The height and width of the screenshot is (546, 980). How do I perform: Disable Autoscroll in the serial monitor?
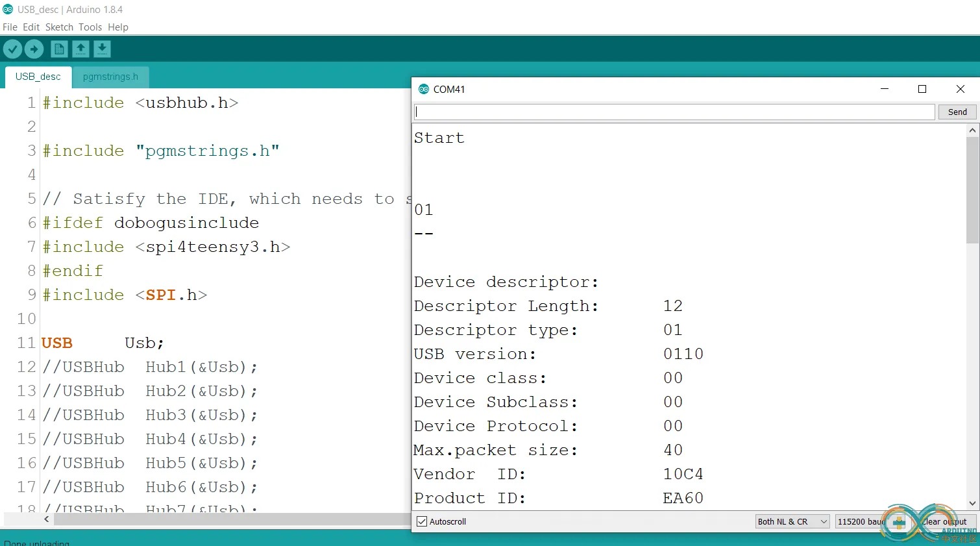[422, 521]
